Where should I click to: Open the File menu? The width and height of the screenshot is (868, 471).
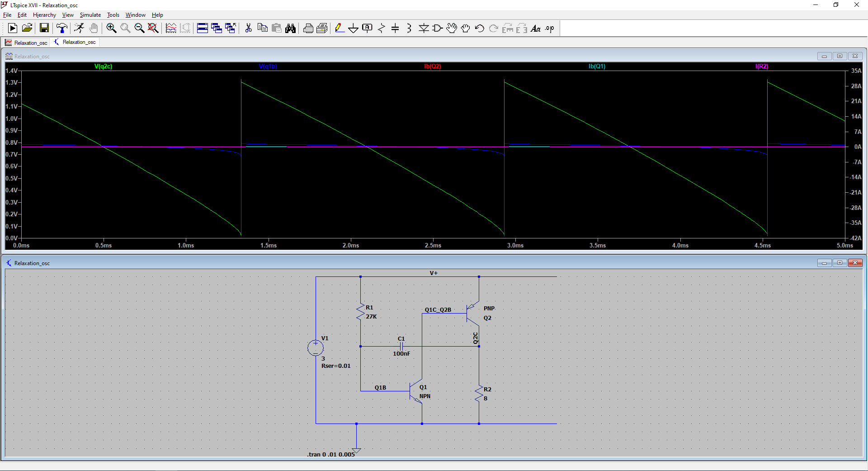point(7,15)
